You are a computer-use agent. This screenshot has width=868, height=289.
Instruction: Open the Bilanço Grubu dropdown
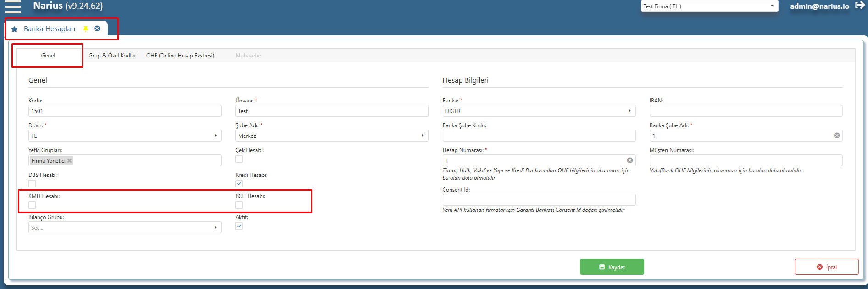tap(125, 227)
